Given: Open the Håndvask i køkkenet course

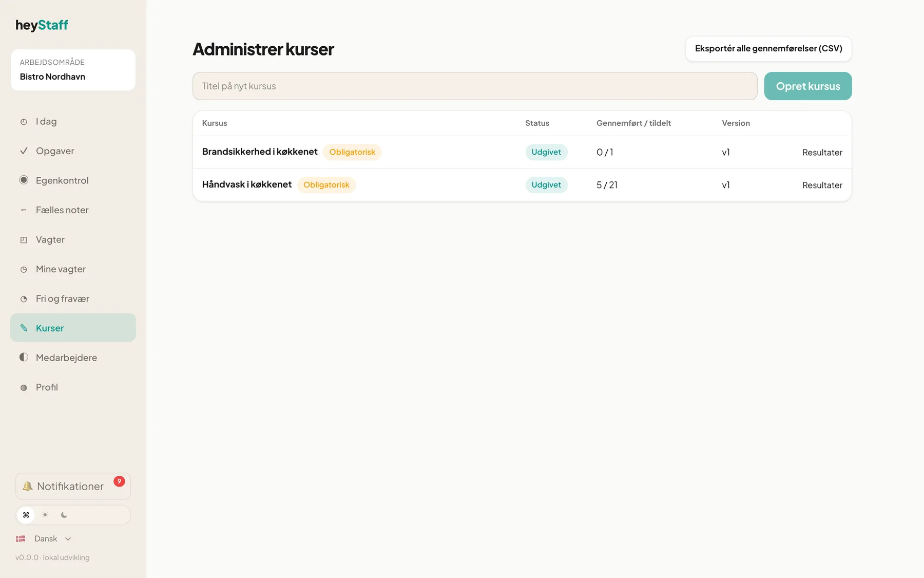Looking at the screenshot, I should click(247, 184).
